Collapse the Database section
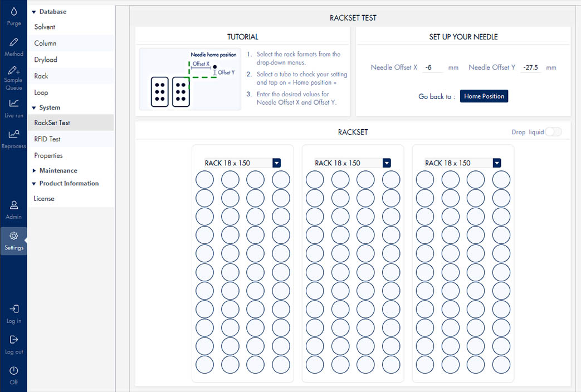Screen dimensions: 581x392 tap(34, 12)
